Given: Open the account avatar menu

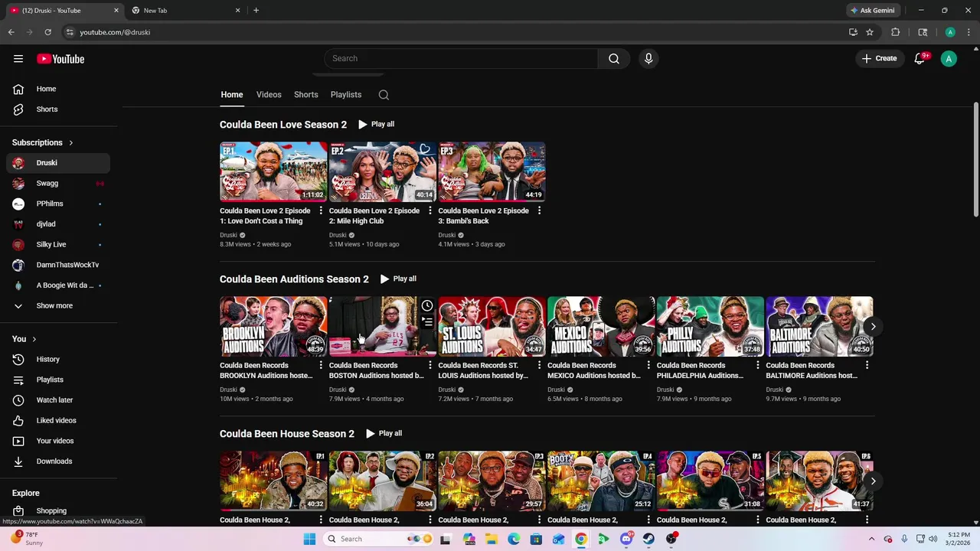Looking at the screenshot, I should pos(949,59).
